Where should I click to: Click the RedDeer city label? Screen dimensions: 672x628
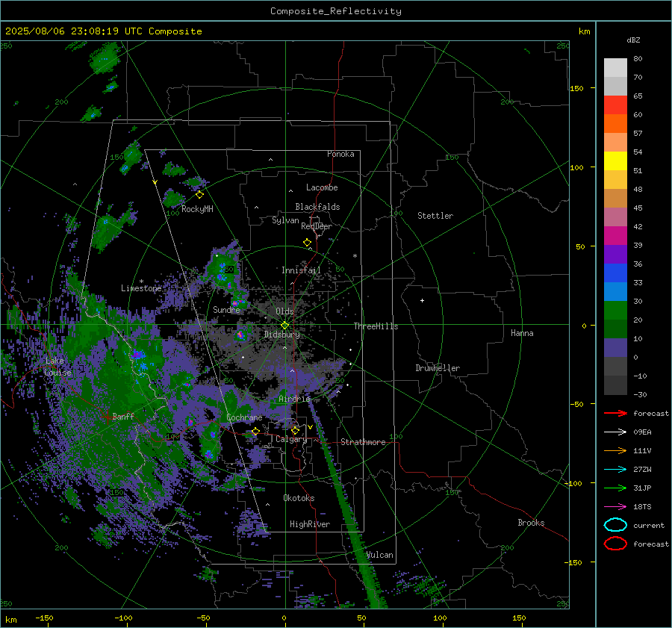[317, 226]
